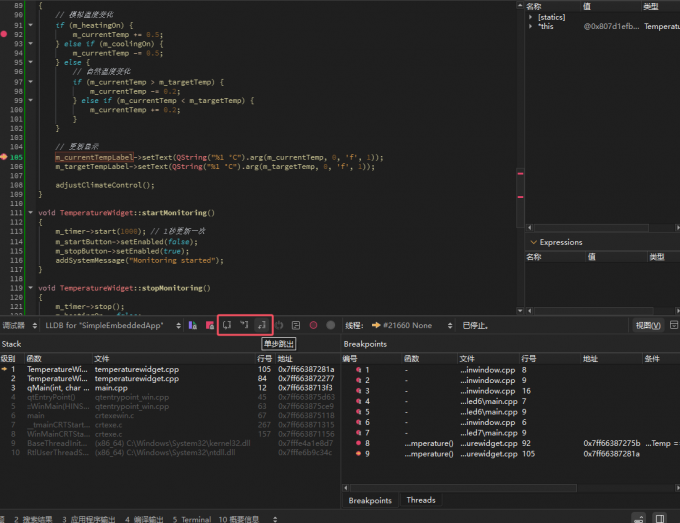The image size is (680, 523).
Task: Toggle the breakpoint marker on line 92
Action: [x=6, y=34]
